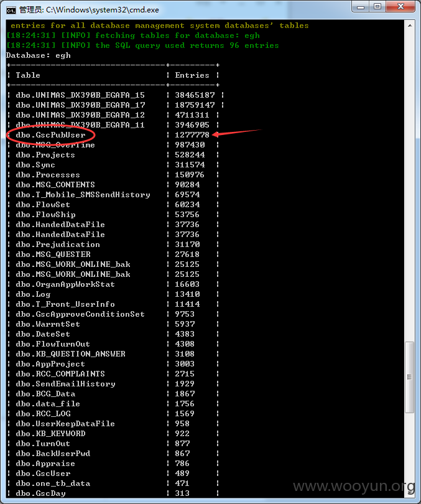The image size is (421, 504).
Task: Click the Entries column header
Action: (x=192, y=75)
